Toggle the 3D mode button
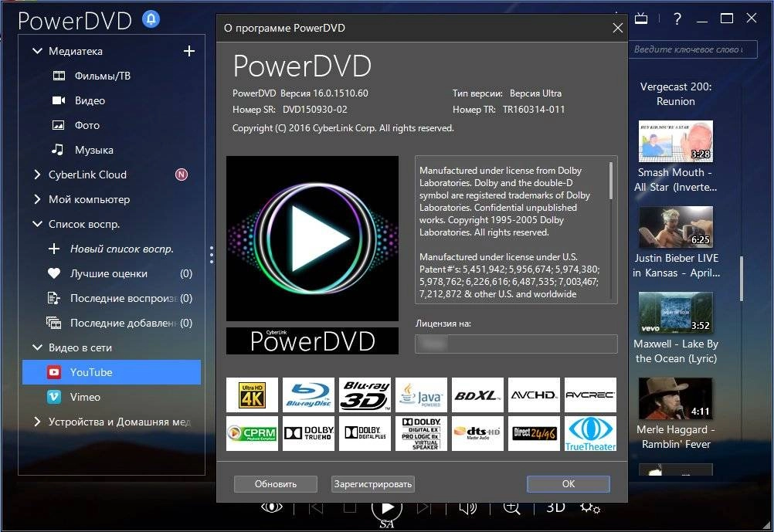 [555, 507]
